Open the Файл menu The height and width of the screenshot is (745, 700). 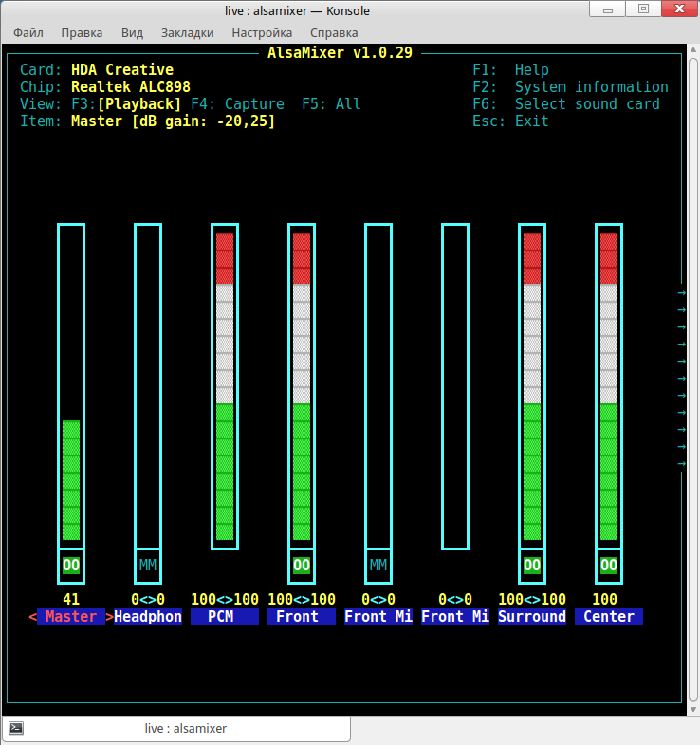tap(28, 33)
